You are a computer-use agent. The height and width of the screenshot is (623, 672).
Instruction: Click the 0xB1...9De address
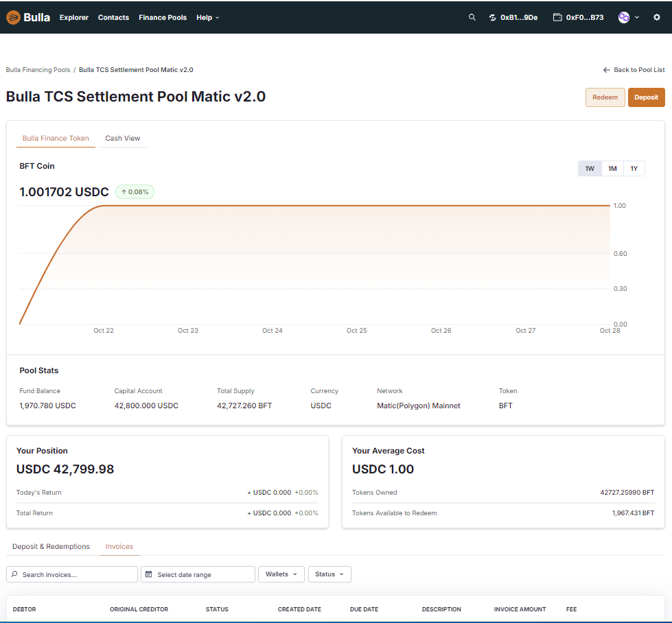pyautogui.click(x=519, y=18)
